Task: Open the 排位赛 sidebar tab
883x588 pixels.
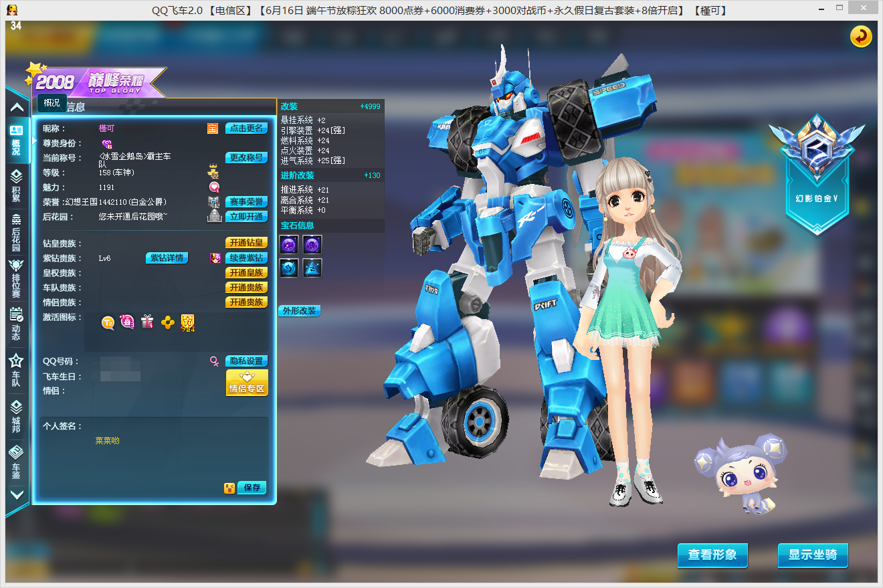Action: click(x=17, y=278)
